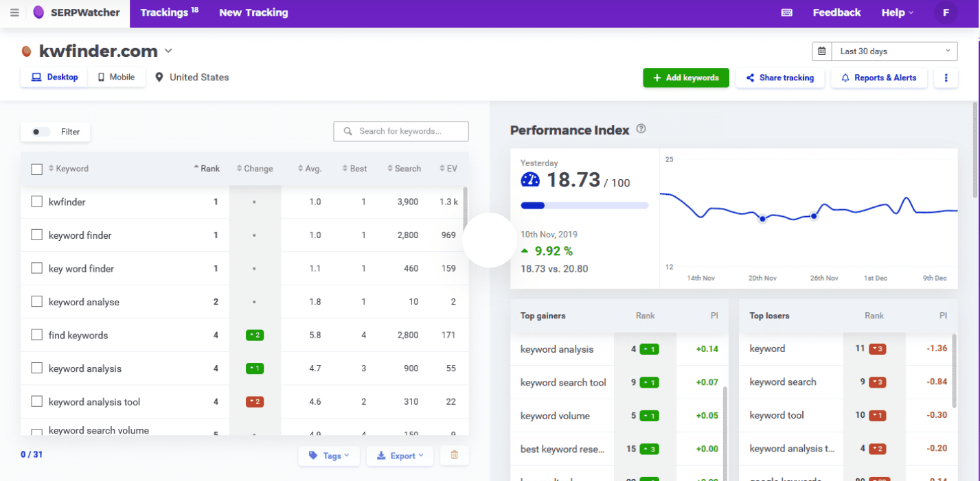Image resolution: width=980 pixels, height=481 pixels.
Task: Open the Performance Index help tooltip
Action: pyautogui.click(x=642, y=130)
